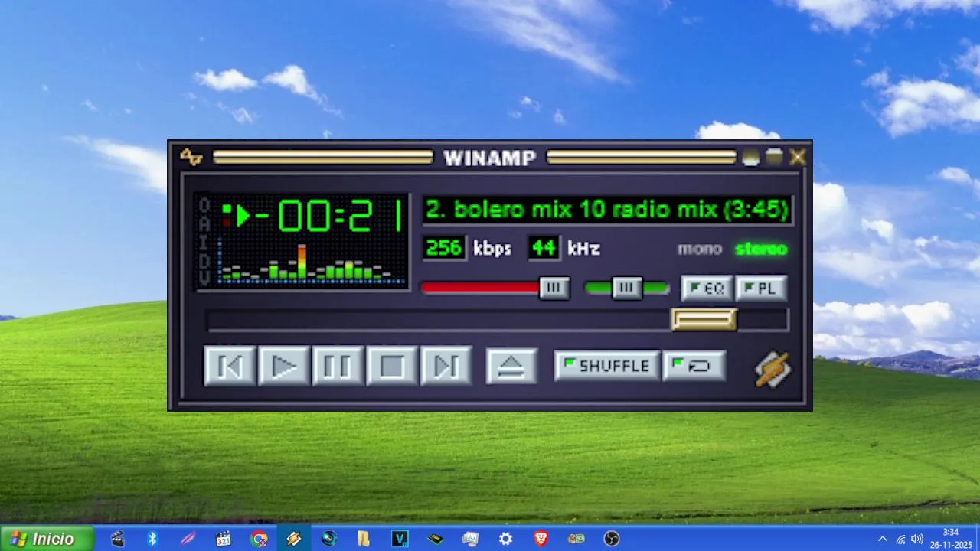980x551 pixels.
Task: Toggle double size with clutterbar D letter
Action: click(x=204, y=260)
